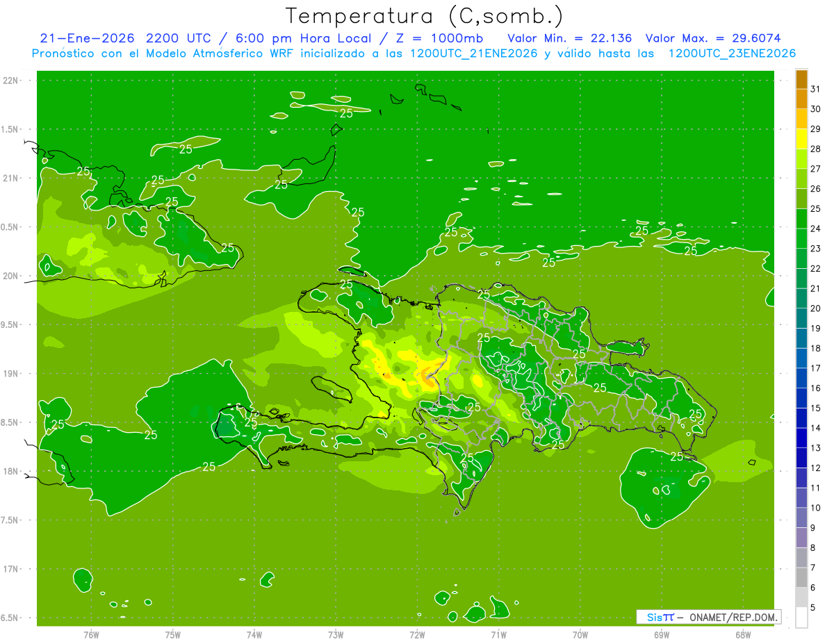
Task: Click the purple swatch between 9 and 10
Action: pyautogui.click(x=801, y=518)
